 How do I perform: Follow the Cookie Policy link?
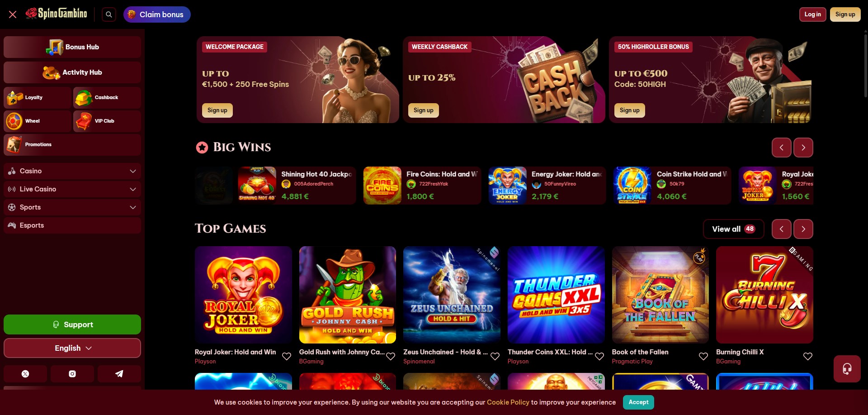(x=508, y=402)
